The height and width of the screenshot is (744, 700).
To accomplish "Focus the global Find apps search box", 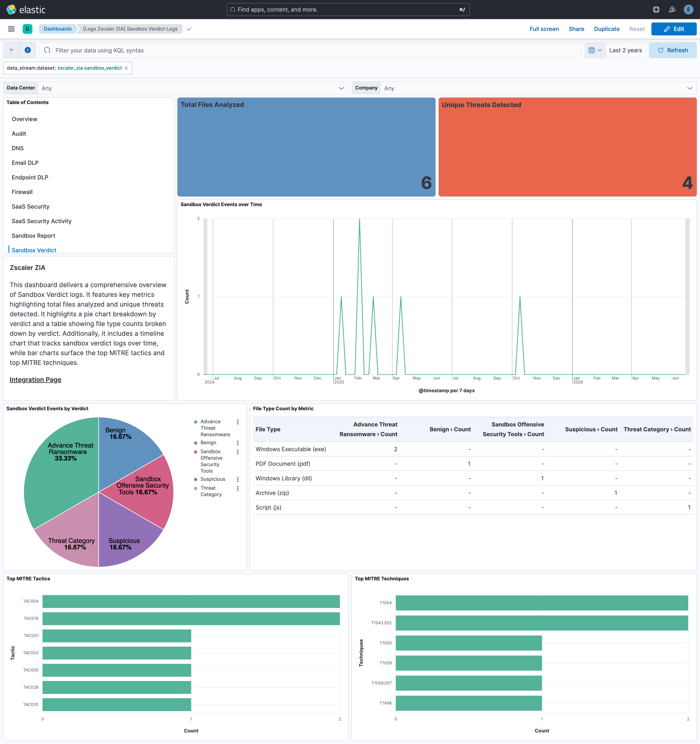I will point(348,10).
